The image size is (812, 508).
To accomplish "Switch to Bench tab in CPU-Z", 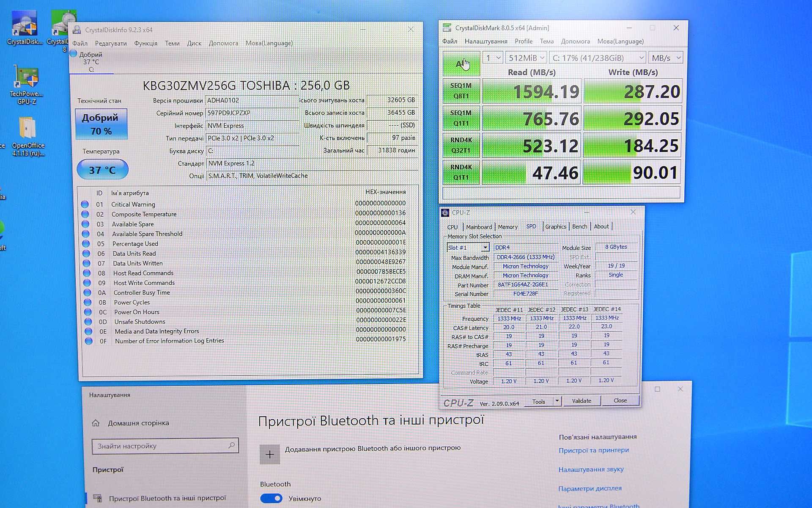I will click(580, 226).
